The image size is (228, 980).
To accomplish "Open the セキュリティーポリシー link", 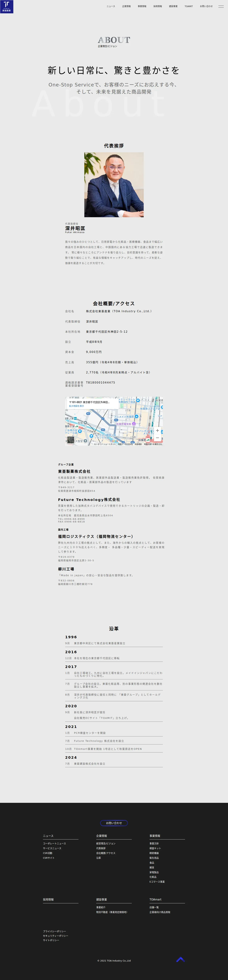I will pyautogui.click(x=55, y=936).
